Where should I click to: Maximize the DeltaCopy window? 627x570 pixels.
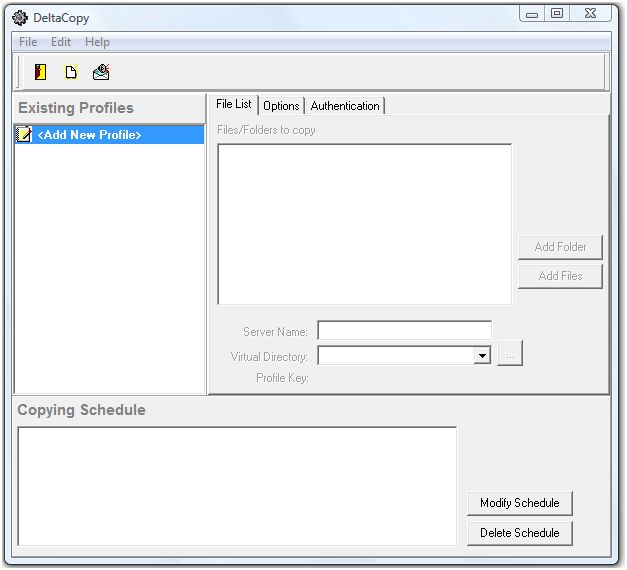(x=557, y=14)
